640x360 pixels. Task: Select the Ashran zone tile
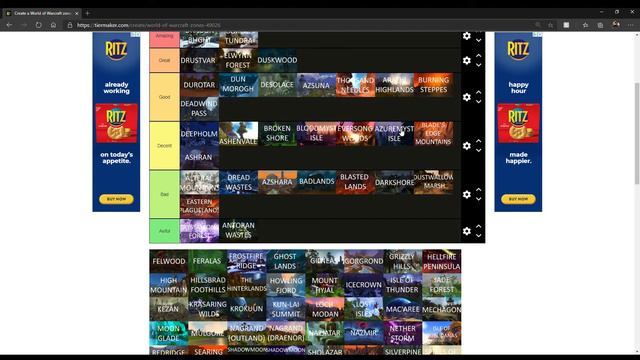click(x=199, y=157)
